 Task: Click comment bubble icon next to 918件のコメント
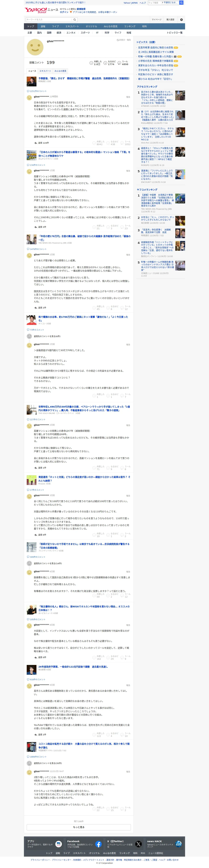[x=28, y=679]
